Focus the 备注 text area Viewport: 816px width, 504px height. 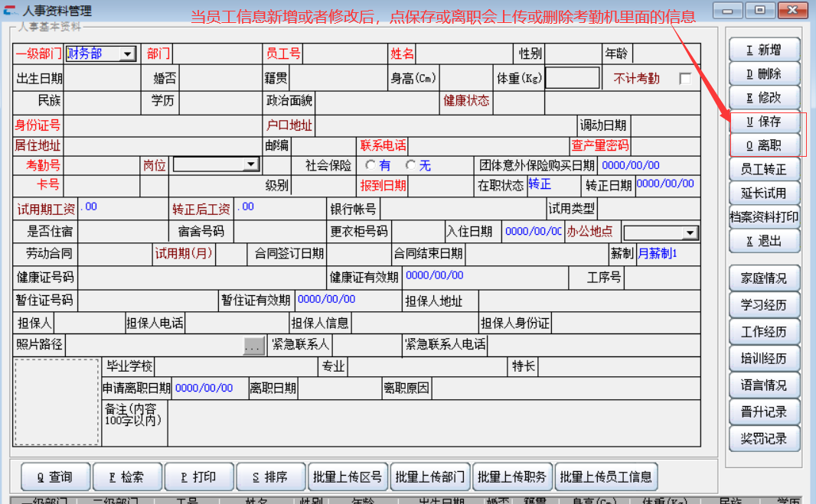434,423
